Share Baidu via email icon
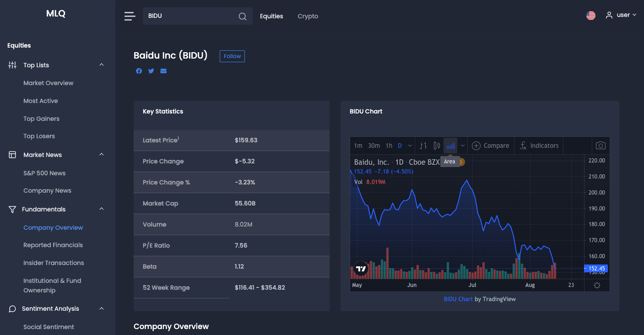 [x=163, y=71]
